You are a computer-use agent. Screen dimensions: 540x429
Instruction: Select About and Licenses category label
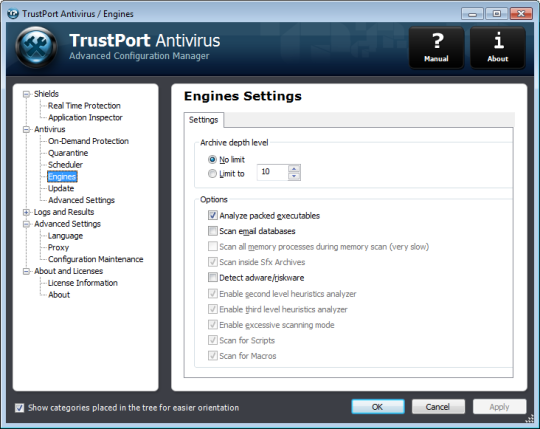tap(68, 271)
